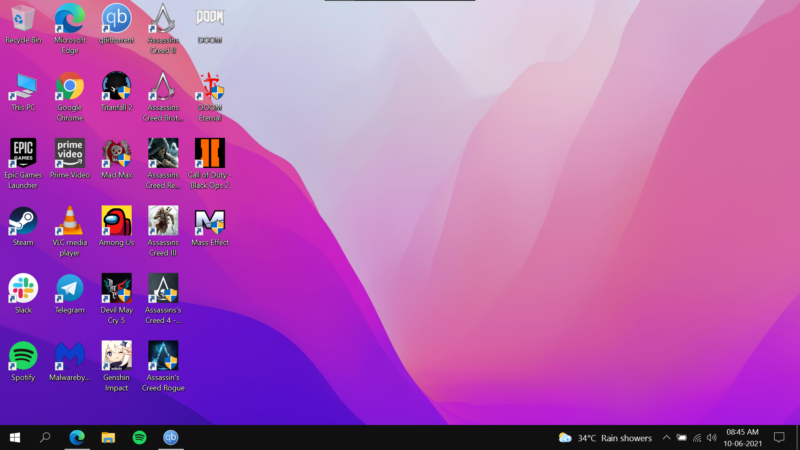The height and width of the screenshot is (450, 800).
Task: Open the weather widget showing Rain showers
Action: coord(605,438)
